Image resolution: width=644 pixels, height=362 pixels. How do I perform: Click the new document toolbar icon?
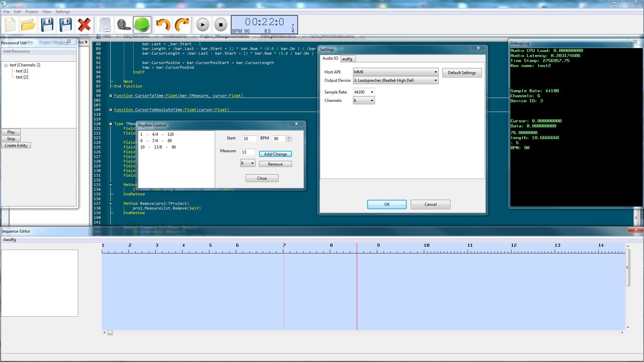pos(10,25)
